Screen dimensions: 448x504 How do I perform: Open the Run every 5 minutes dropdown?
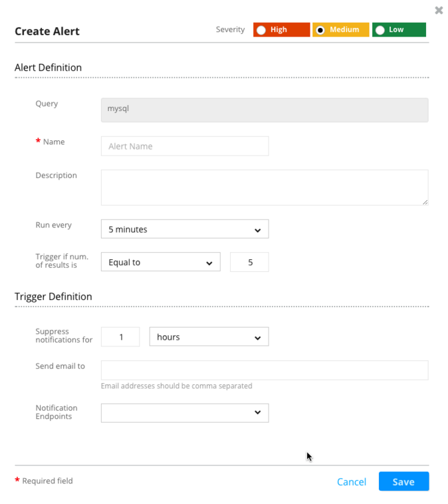(x=185, y=229)
